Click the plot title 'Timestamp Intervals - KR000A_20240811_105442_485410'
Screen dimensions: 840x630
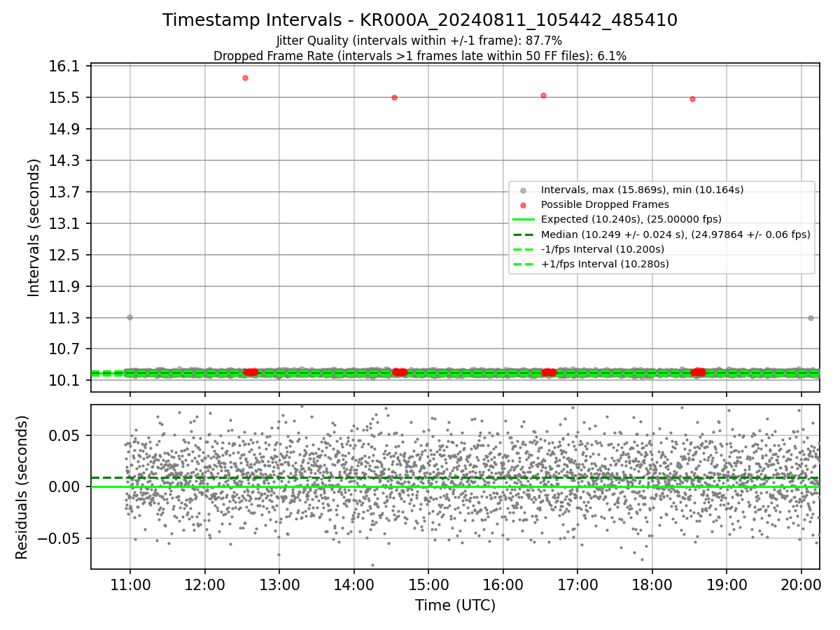(x=420, y=20)
